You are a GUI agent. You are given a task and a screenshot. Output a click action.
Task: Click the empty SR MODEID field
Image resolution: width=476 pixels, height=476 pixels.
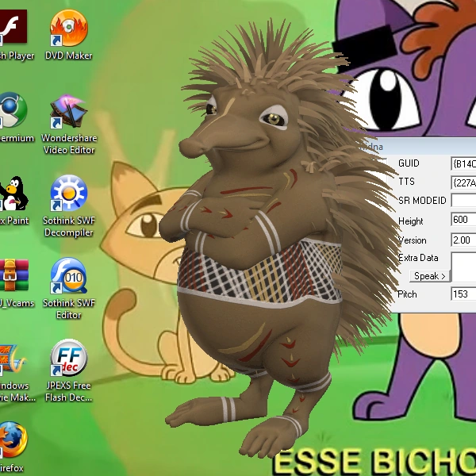(463, 201)
